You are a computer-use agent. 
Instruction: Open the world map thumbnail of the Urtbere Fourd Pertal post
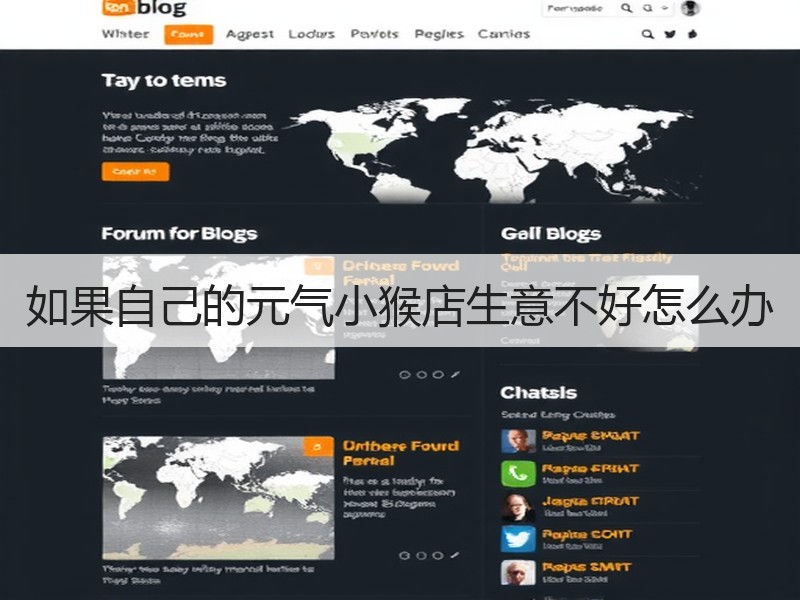(x=218, y=498)
